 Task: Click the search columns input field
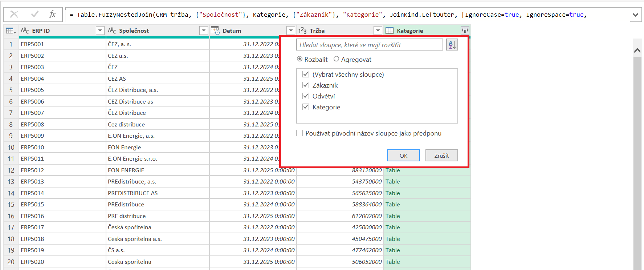(370, 45)
